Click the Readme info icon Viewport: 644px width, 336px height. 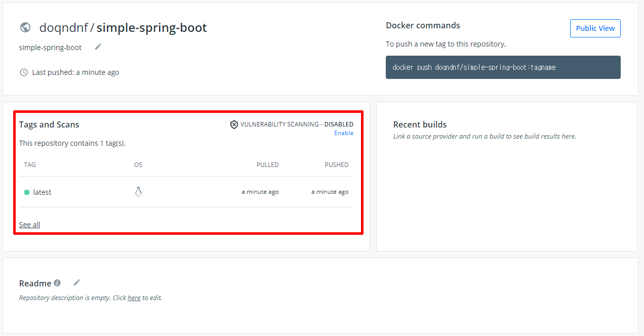(57, 283)
